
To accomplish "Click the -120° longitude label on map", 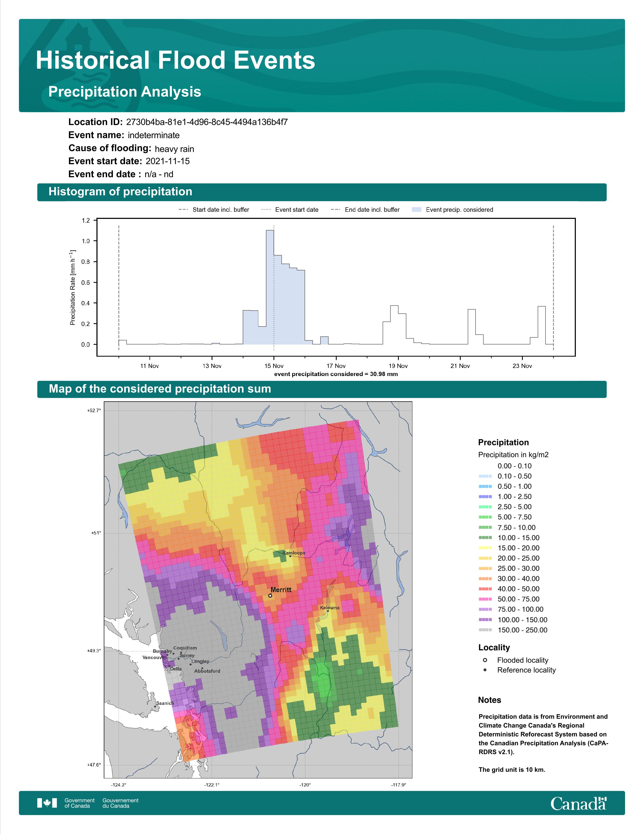I will (x=305, y=785).
